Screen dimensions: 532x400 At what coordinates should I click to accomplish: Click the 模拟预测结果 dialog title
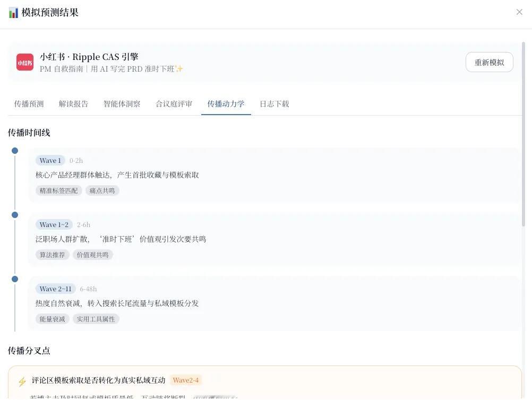(x=50, y=13)
